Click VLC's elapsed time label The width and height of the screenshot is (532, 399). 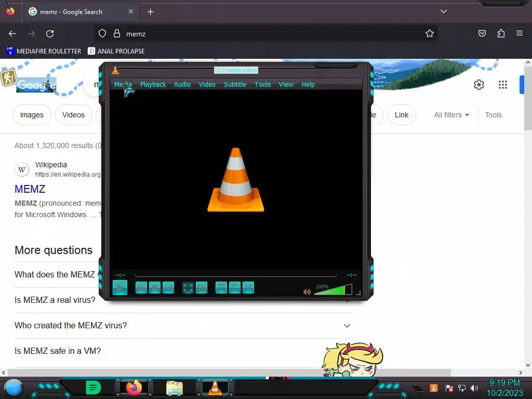click(x=121, y=275)
